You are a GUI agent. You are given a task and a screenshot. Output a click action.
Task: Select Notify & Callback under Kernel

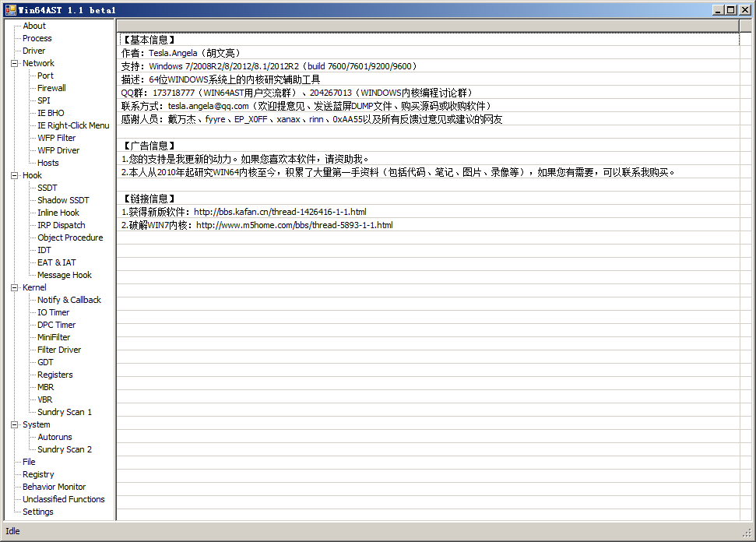69,300
